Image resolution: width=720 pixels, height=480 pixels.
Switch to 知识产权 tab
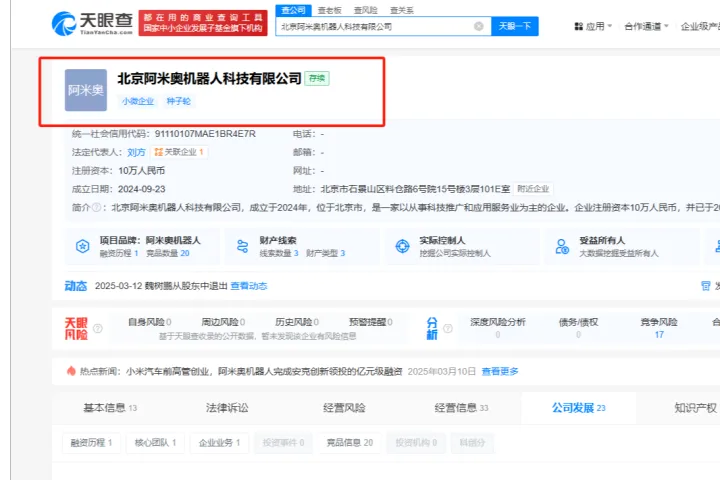[x=695, y=408]
